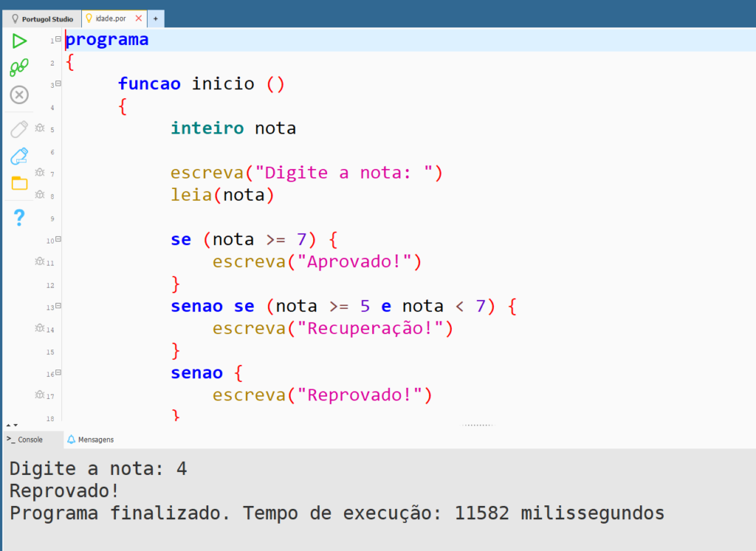Click the lightbulb icon on Portugol Studio tab
Screen dimensions: 756x551
pyautogui.click(x=15, y=18)
